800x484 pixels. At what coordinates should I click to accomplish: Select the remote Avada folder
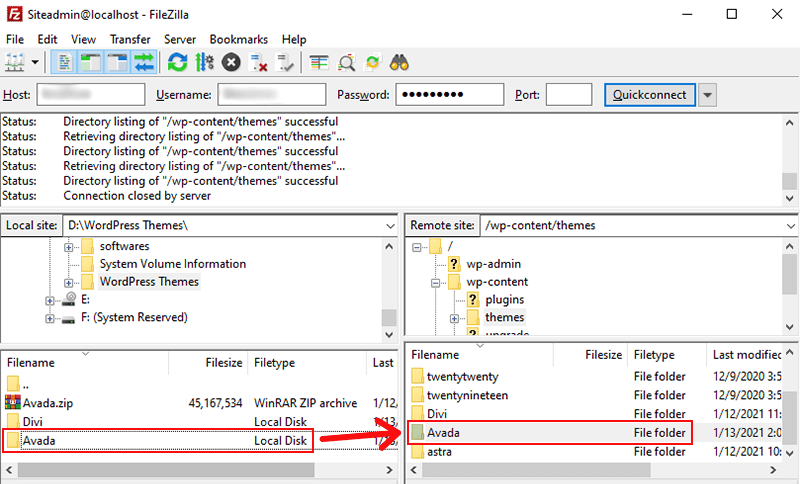point(443,432)
